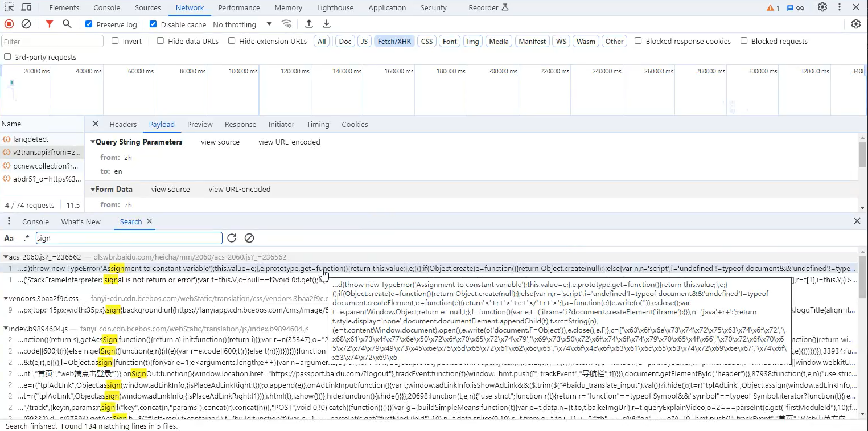868x431 pixels.
Task: Open the 99 messages issues counter
Action: [x=795, y=8]
